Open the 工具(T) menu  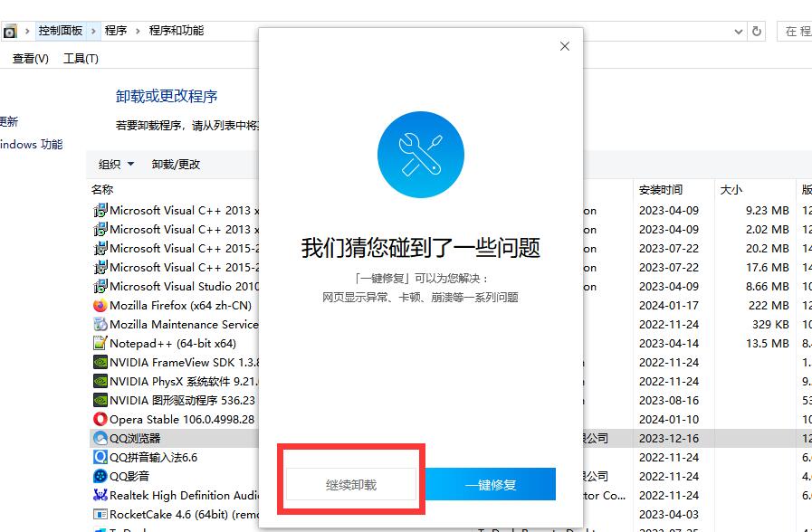(x=81, y=59)
